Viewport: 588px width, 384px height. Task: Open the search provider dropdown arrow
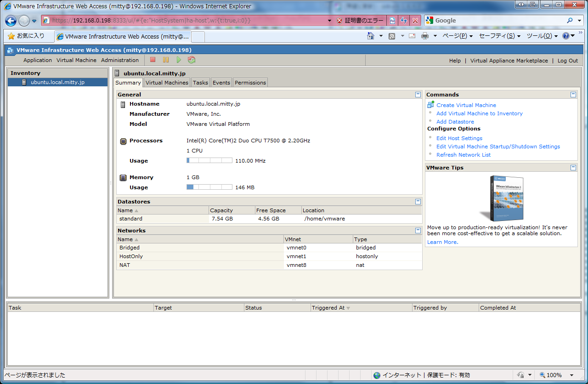tap(579, 21)
